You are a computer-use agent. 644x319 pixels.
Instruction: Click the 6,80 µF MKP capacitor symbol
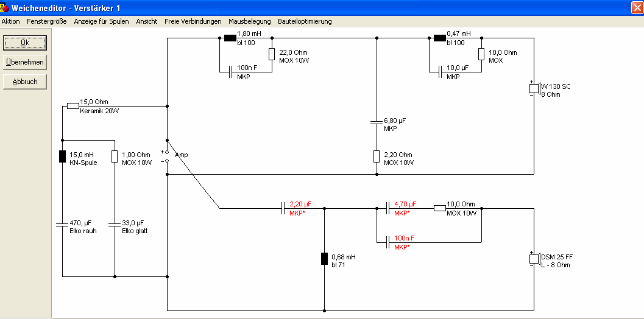point(377,122)
